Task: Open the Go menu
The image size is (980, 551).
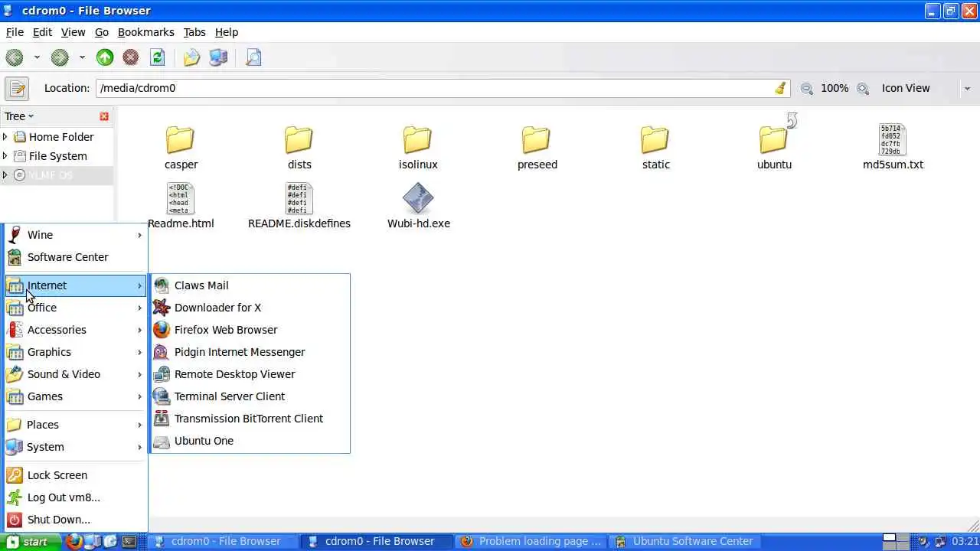Action: point(102,32)
